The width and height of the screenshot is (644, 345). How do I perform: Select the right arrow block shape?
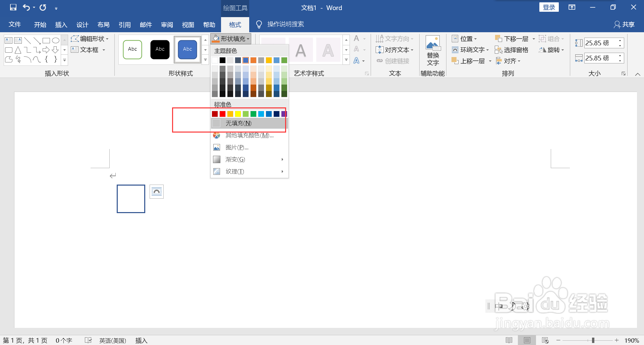(x=46, y=50)
